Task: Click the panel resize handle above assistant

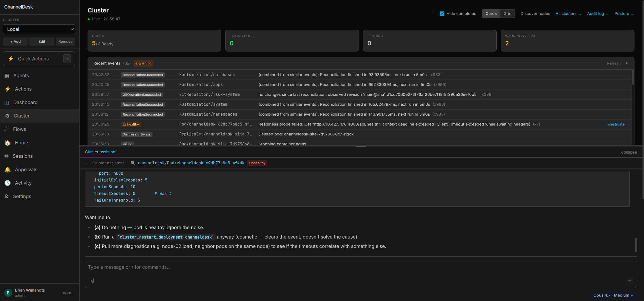Action: pos(361,146)
